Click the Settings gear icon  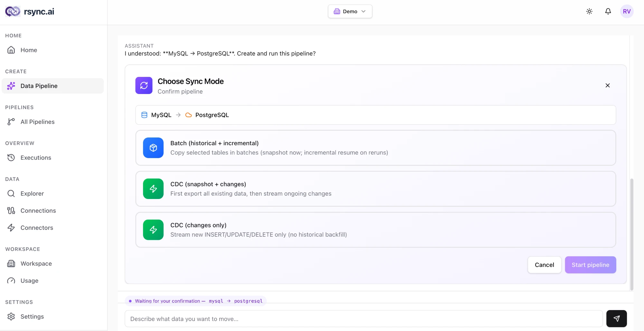(x=11, y=317)
